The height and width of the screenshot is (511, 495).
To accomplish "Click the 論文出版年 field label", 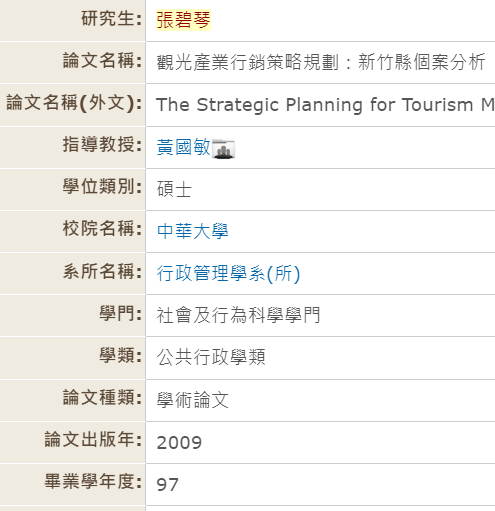I will (x=93, y=439).
